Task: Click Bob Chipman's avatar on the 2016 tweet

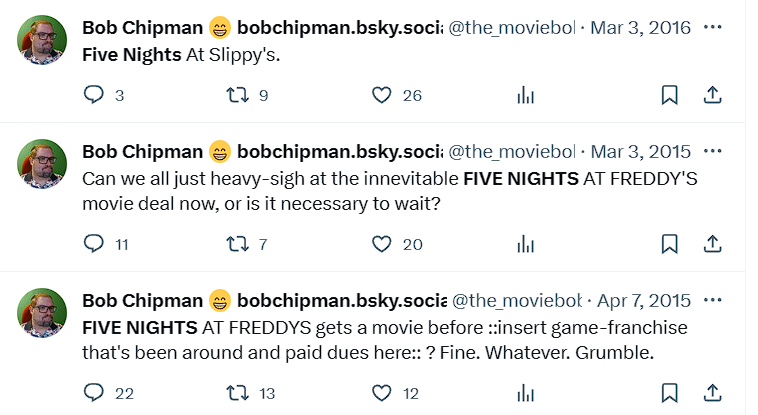Action: (x=43, y=41)
